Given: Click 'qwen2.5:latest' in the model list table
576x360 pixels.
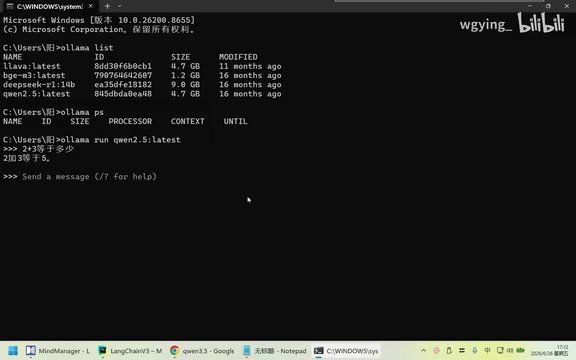Looking at the screenshot, I should [36, 94].
